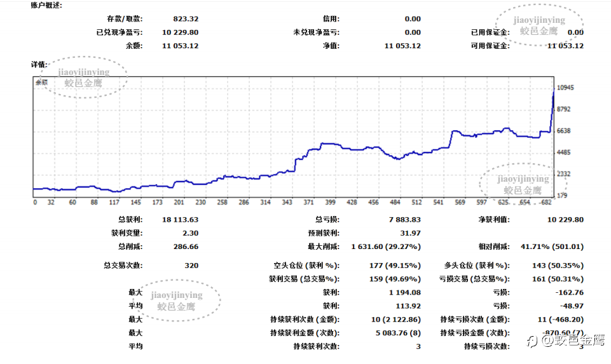This screenshot has height=364, width=611.
Task: Click the 亏损交易 value 161 (50.31%)
Action: (558, 279)
